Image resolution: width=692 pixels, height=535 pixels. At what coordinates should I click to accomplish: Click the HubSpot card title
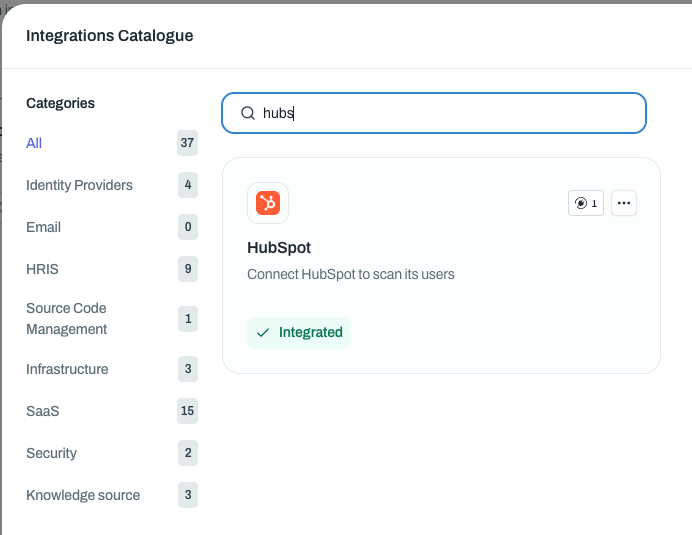[279, 247]
